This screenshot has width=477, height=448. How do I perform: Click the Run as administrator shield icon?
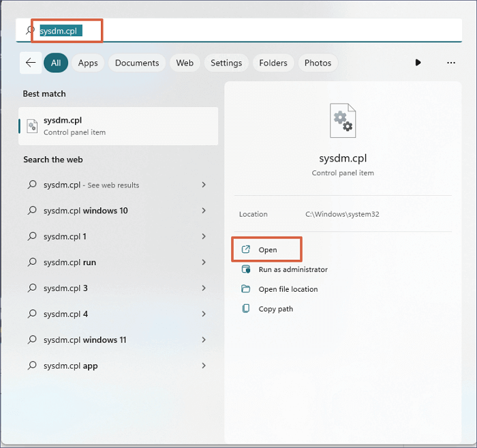pyautogui.click(x=245, y=269)
